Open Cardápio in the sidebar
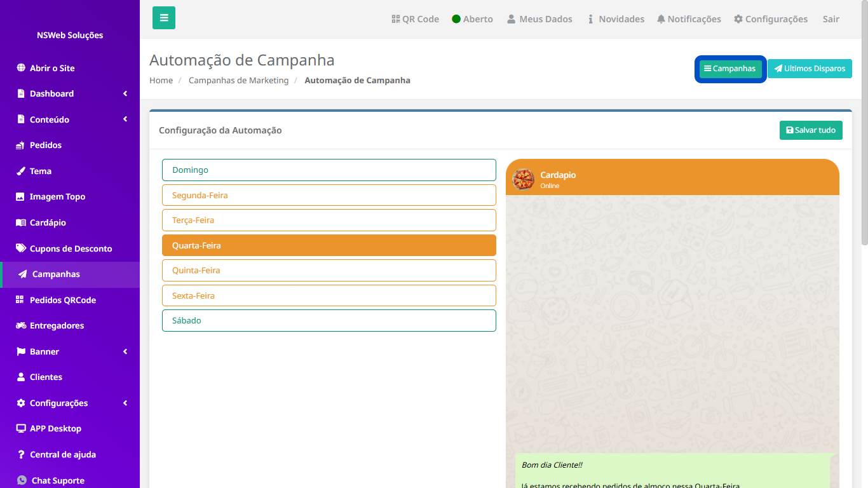Screen dimensions: 868x488 tap(70, 223)
